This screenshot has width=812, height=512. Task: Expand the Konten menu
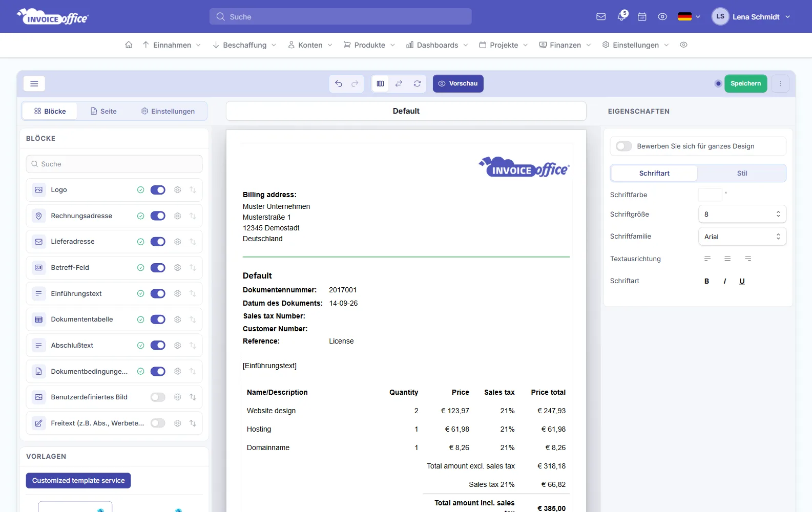pyautogui.click(x=310, y=45)
